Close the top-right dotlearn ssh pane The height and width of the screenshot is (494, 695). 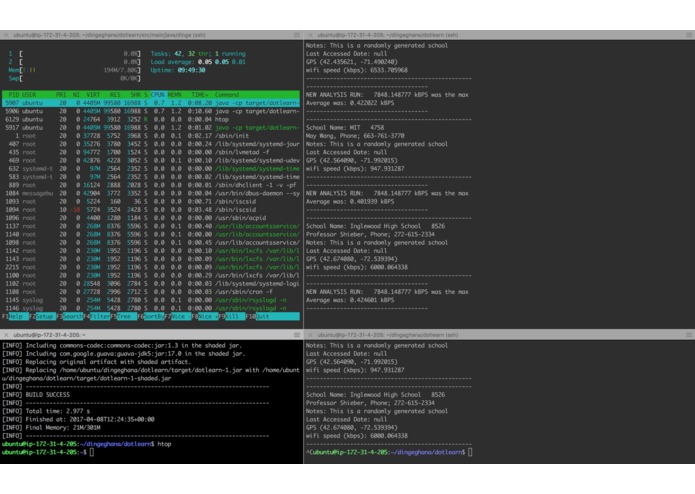pyautogui.click(x=310, y=35)
